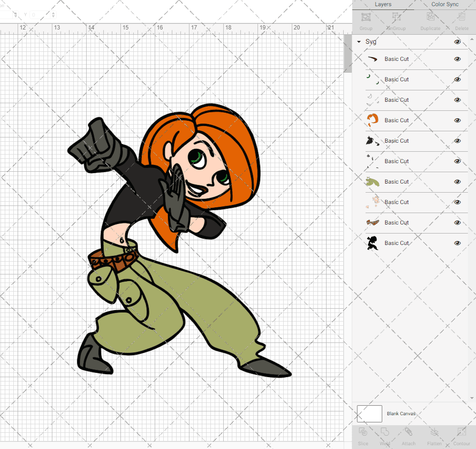Click the Y position input field

point(39,15)
